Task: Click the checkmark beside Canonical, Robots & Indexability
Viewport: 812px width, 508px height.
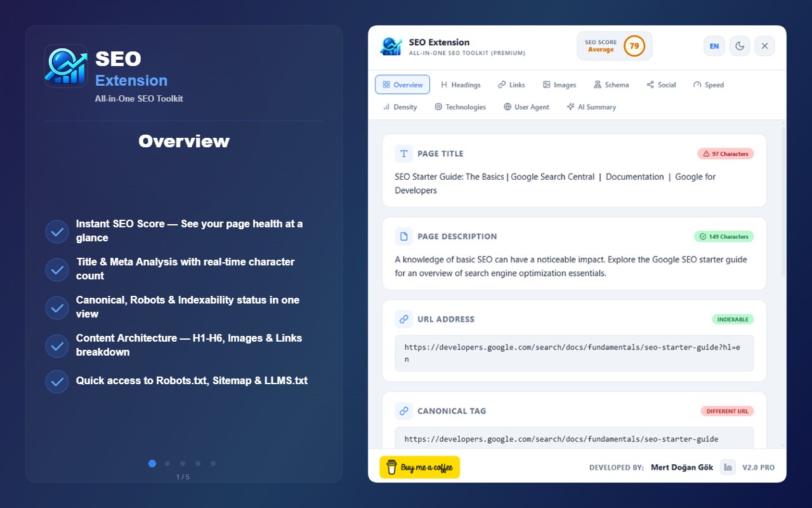Action: pos(57,308)
